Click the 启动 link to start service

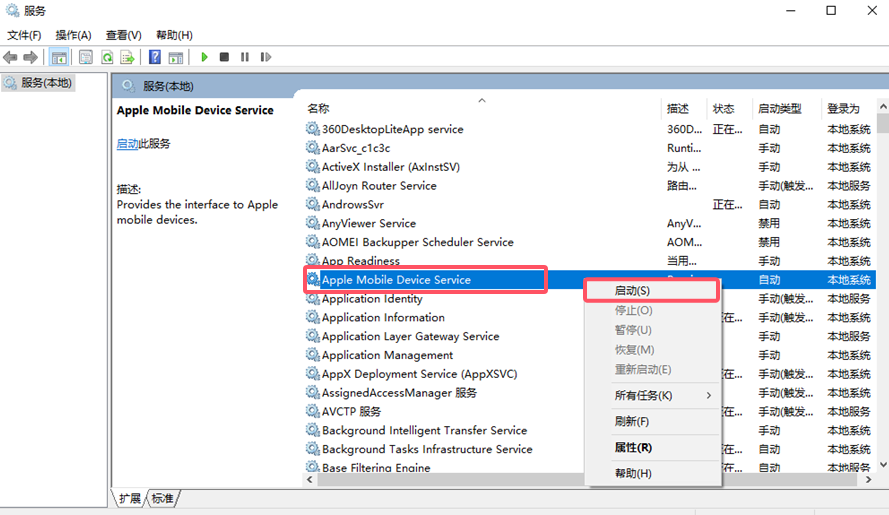coord(127,144)
